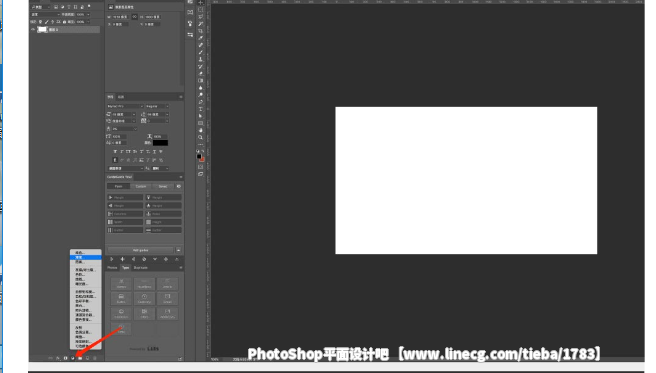Open the three-dot Edit Toolbar button
The height and width of the screenshot is (373, 656).
(x=201, y=145)
